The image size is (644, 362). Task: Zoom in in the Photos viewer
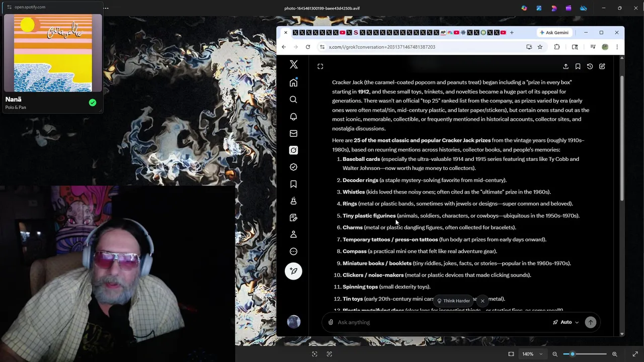614,354
